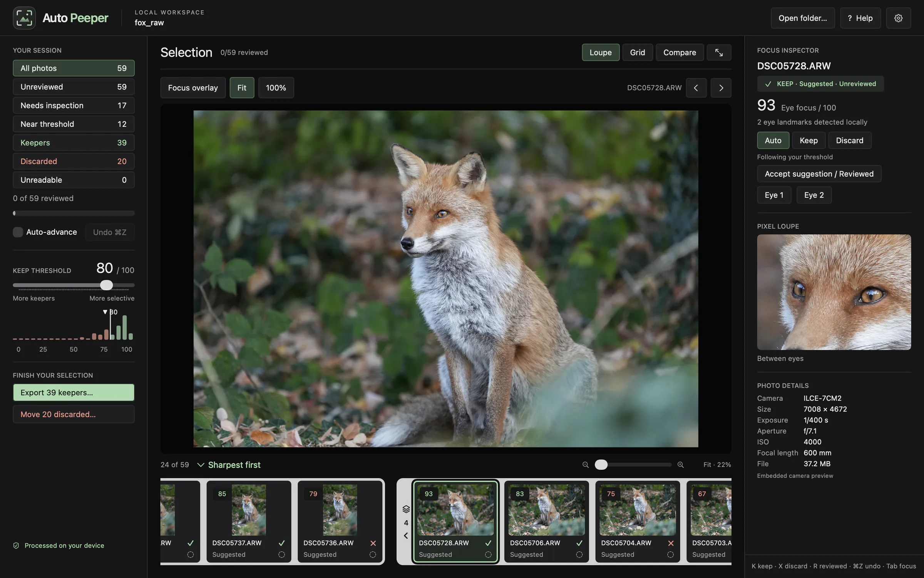This screenshot has width=924, height=578.
Task: Show the Keepers filter
Action: tap(74, 143)
